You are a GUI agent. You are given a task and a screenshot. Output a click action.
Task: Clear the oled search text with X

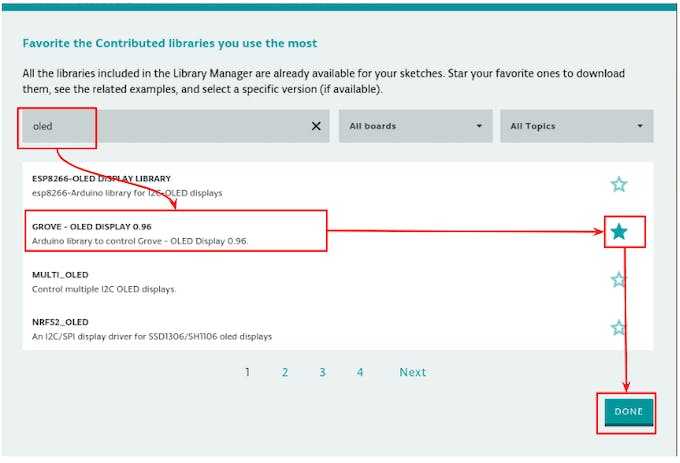tap(316, 126)
